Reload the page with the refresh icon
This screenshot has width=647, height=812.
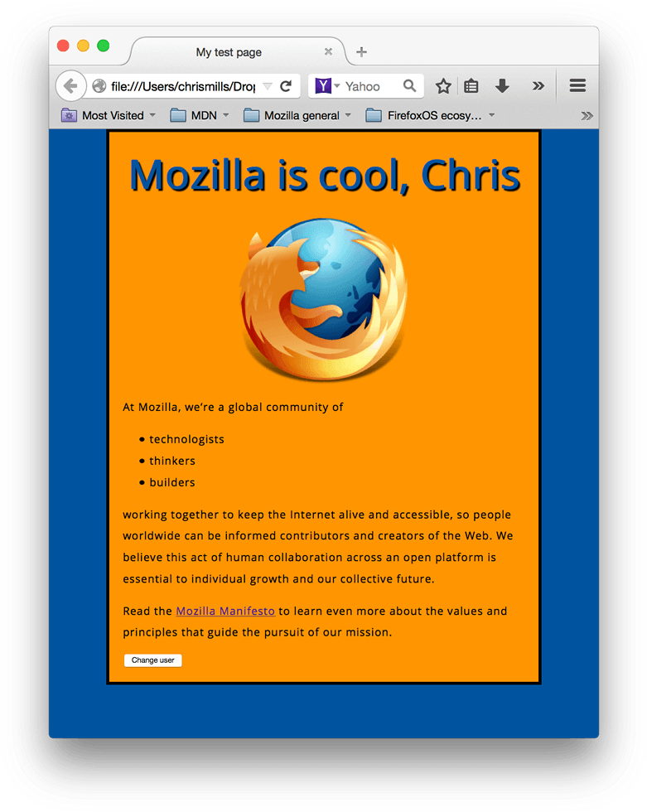point(286,86)
